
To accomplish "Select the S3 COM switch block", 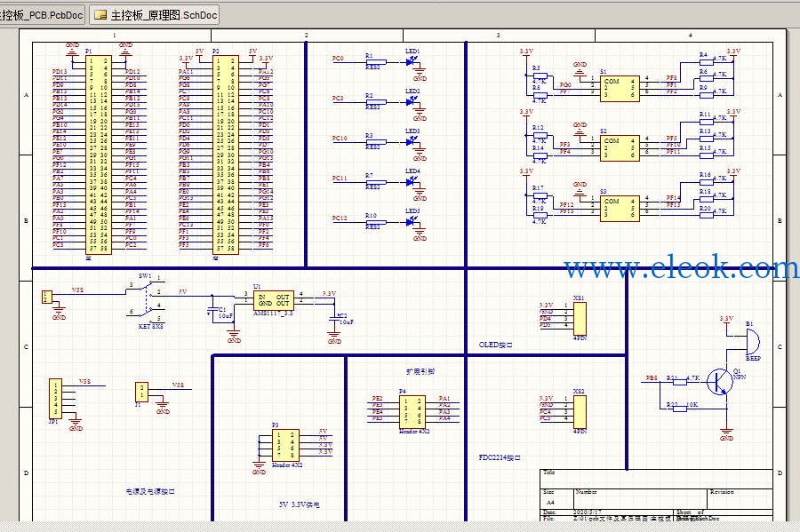I will [x=620, y=209].
